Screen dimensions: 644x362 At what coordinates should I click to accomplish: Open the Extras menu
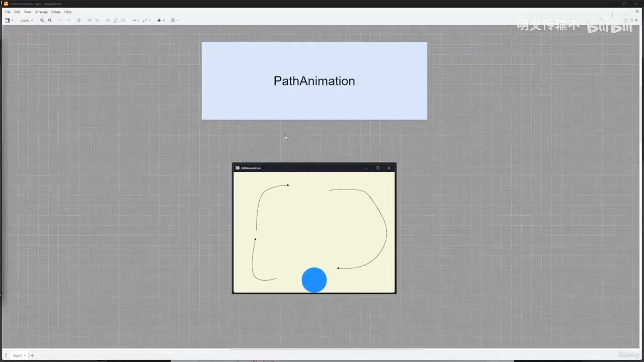tap(56, 12)
